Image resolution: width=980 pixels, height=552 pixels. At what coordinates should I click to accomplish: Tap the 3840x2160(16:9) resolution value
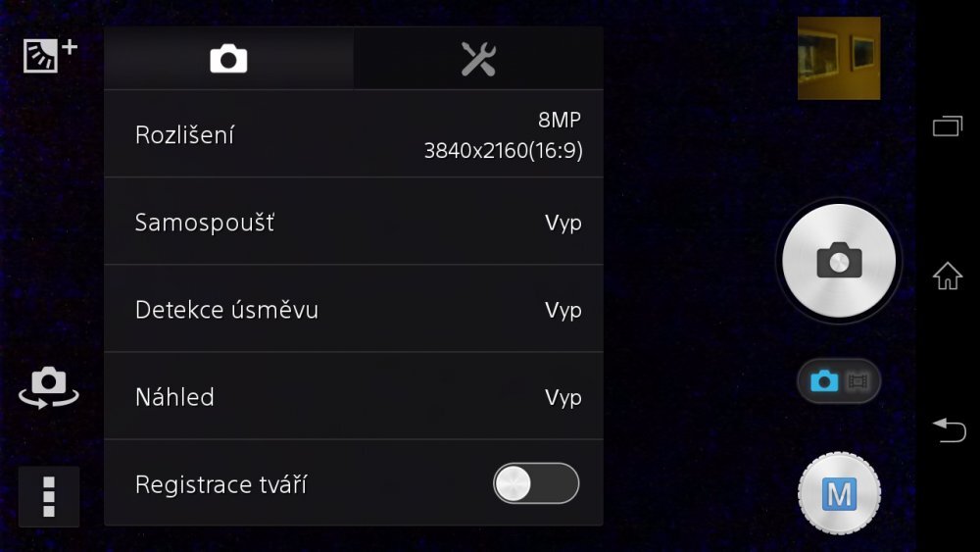pyautogui.click(x=503, y=151)
